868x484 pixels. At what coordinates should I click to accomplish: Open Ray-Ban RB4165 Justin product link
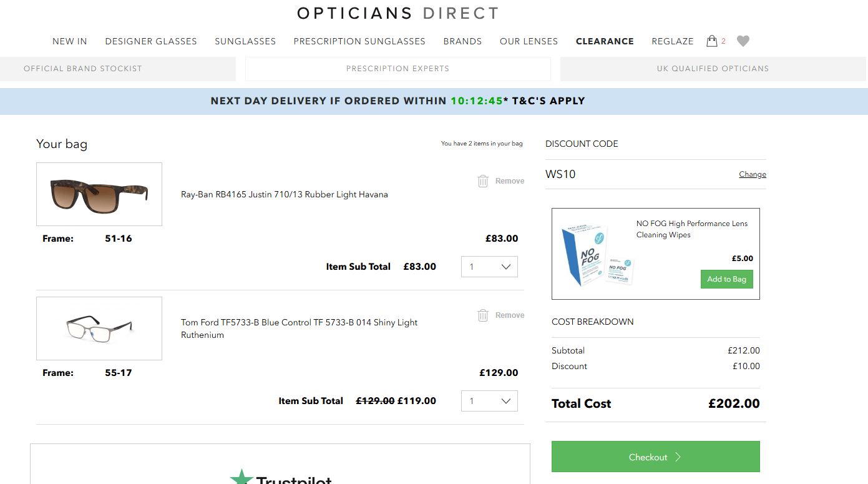[x=285, y=194]
